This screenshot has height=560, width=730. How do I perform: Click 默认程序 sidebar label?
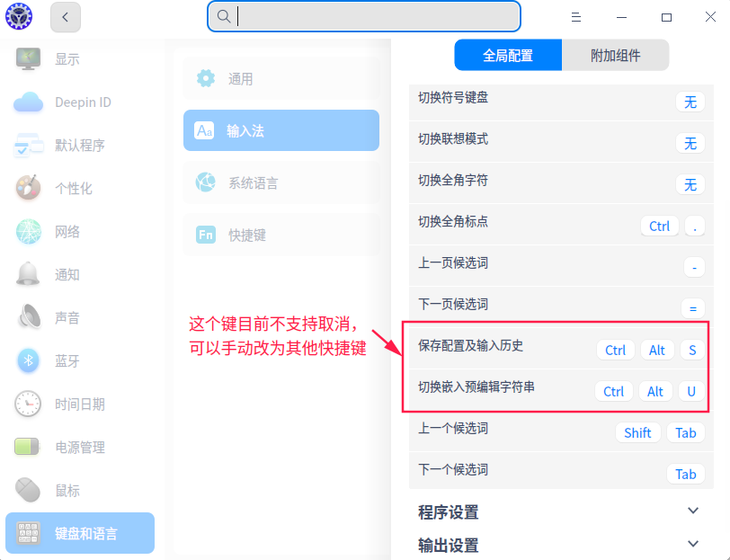click(x=80, y=146)
